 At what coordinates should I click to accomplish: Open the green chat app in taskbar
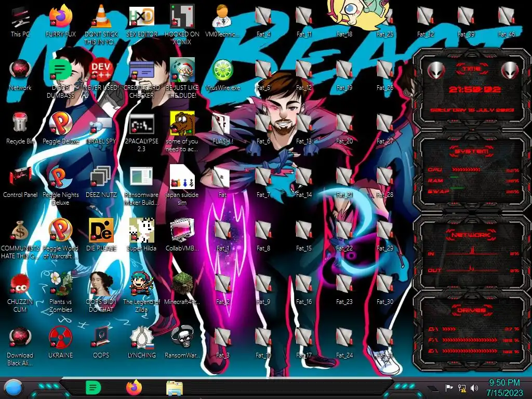[x=94, y=388]
